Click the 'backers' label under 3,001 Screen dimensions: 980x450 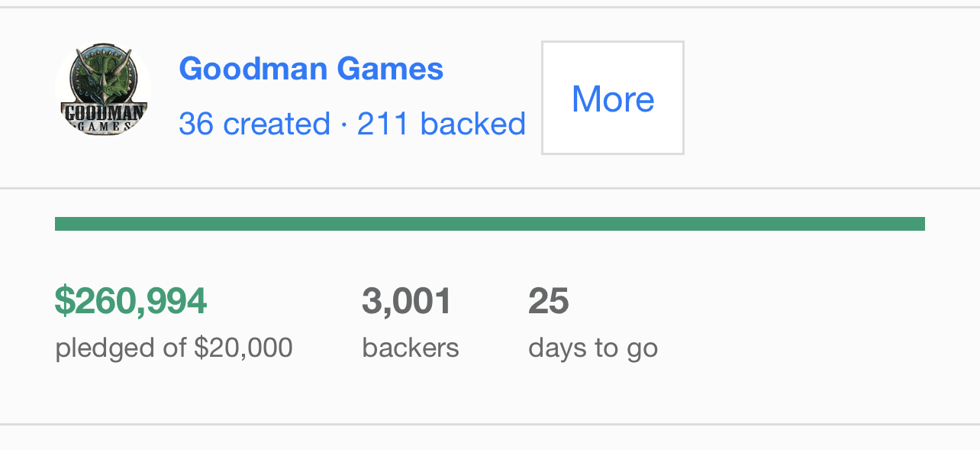(x=411, y=348)
